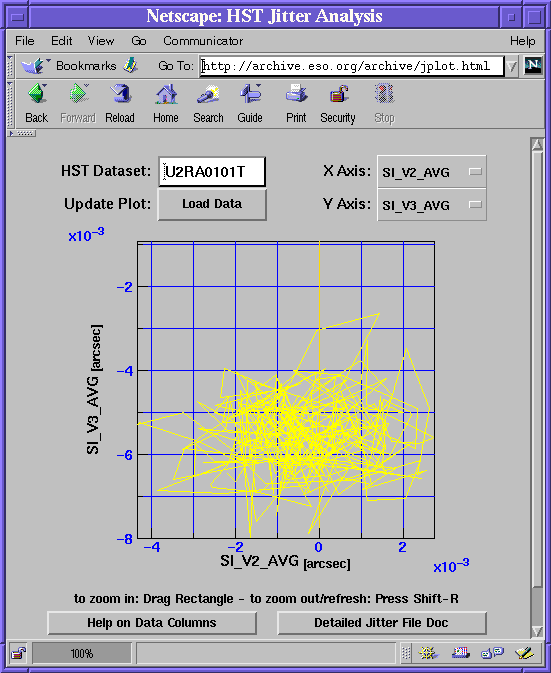Open Mailbox component icon in status bar
Image resolution: width=551 pixels, height=673 pixels.
pos(460,653)
